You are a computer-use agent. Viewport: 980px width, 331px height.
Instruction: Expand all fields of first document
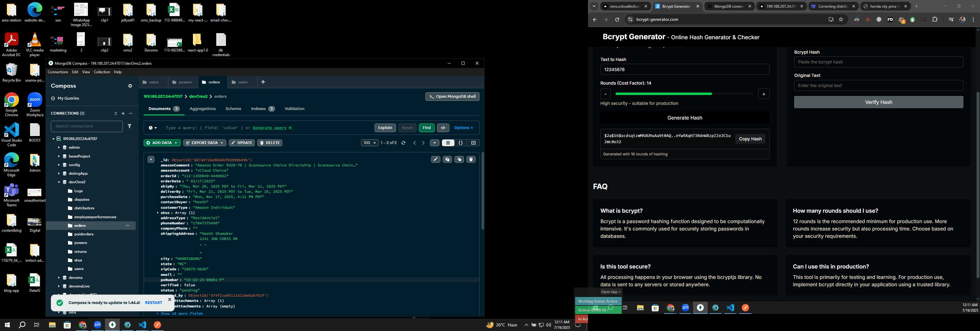151,160
